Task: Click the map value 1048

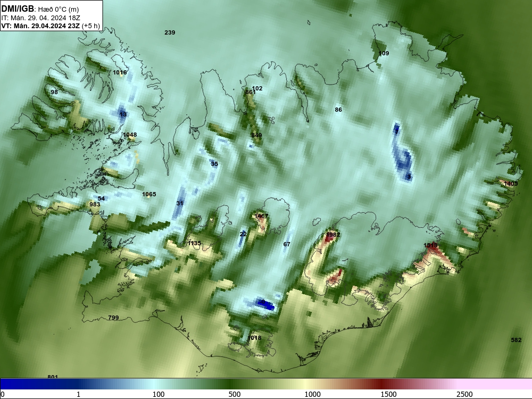Action: [x=130, y=135]
